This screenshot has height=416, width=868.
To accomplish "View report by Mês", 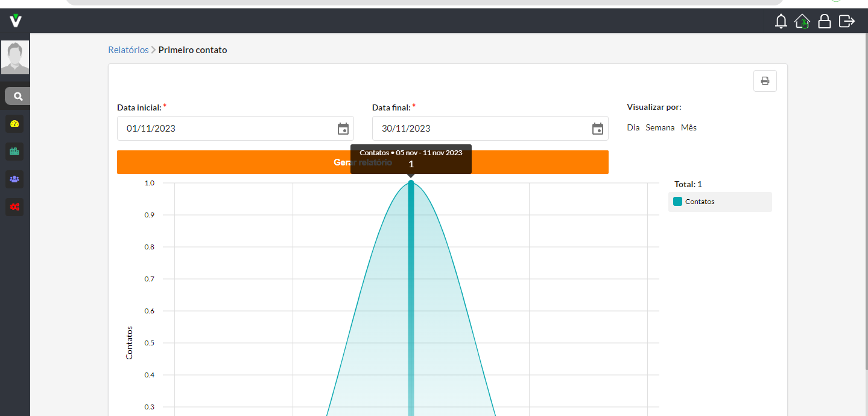I will [x=689, y=128].
